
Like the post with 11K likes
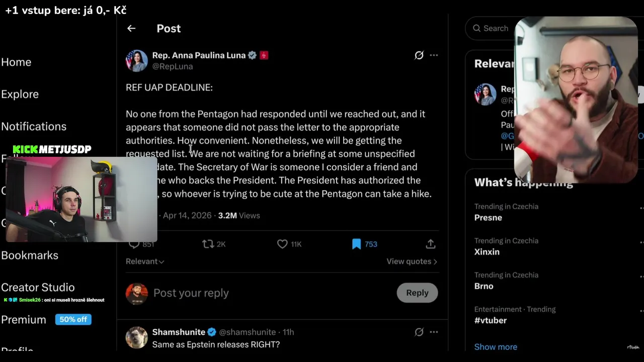pos(282,244)
